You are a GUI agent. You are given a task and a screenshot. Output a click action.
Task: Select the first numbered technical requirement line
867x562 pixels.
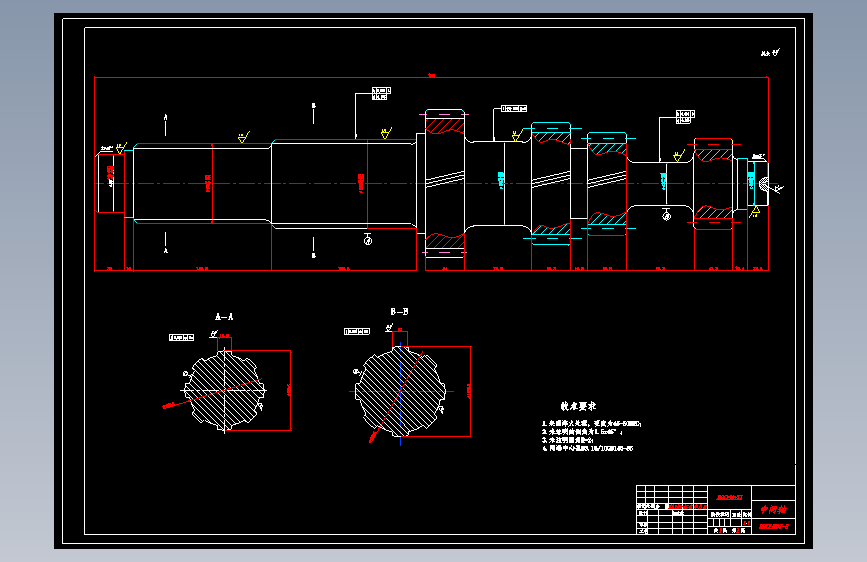pyautogui.click(x=591, y=424)
